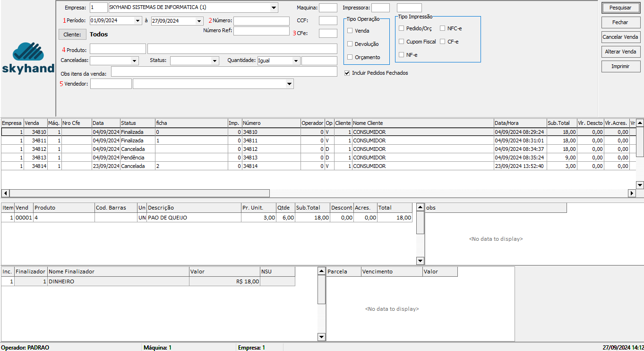
Task: Click the sales grid scroll-down arrow
Action: click(x=640, y=185)
